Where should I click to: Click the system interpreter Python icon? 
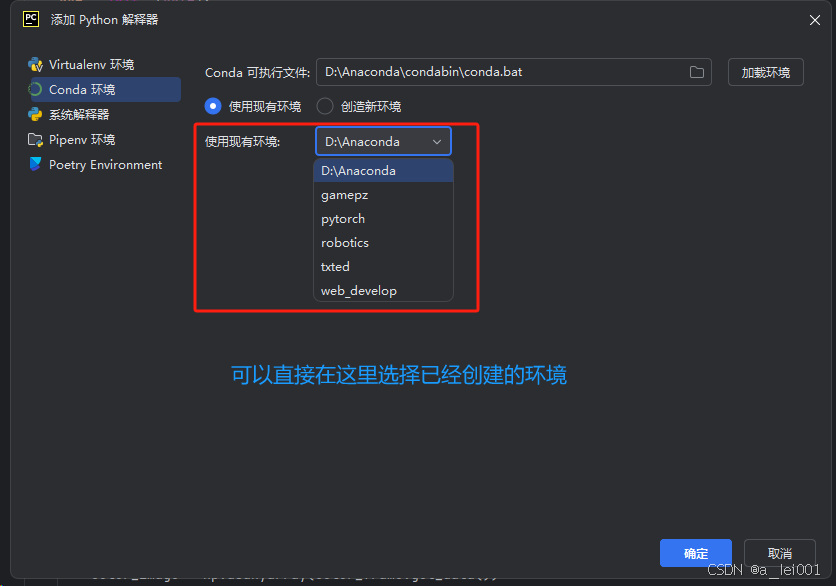pyautogui.click(x=35, y=114)
